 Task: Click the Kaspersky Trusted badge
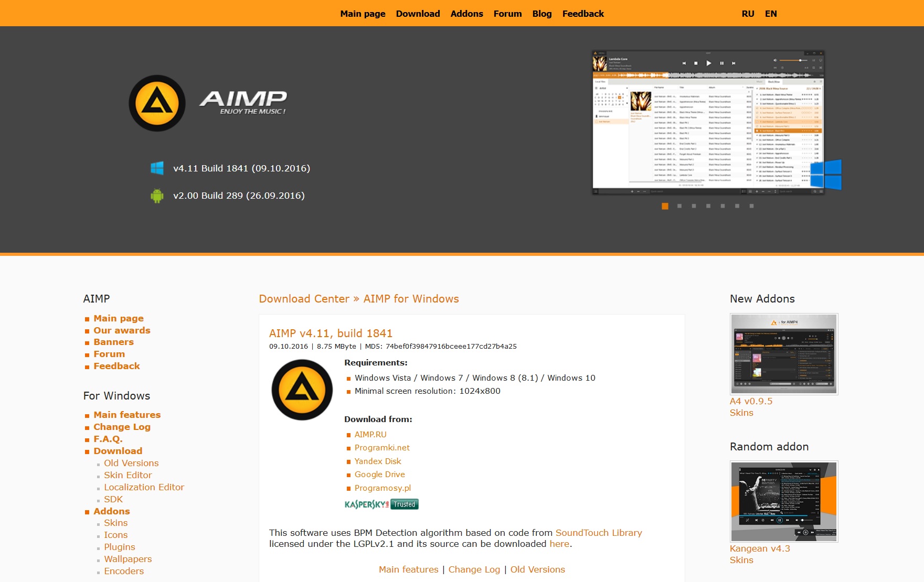coord(381,504)
